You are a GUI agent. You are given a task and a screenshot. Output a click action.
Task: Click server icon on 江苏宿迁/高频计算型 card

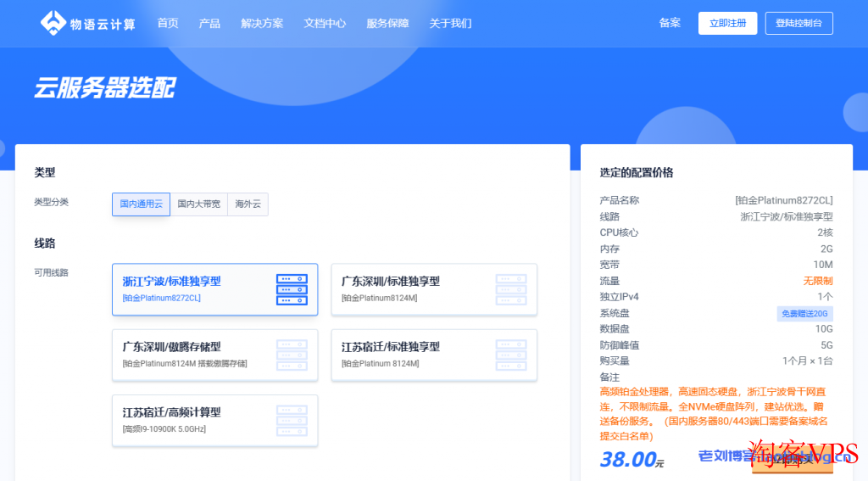[x=292, y=421]
